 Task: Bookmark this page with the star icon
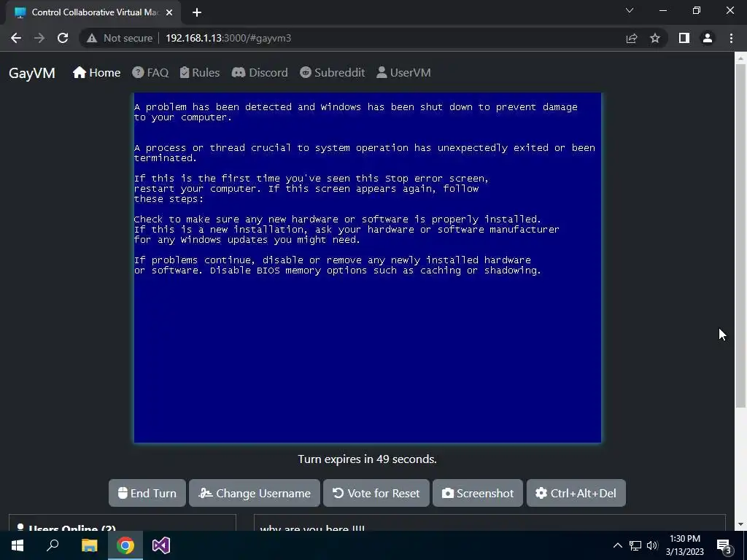click(x=655, y=38)
